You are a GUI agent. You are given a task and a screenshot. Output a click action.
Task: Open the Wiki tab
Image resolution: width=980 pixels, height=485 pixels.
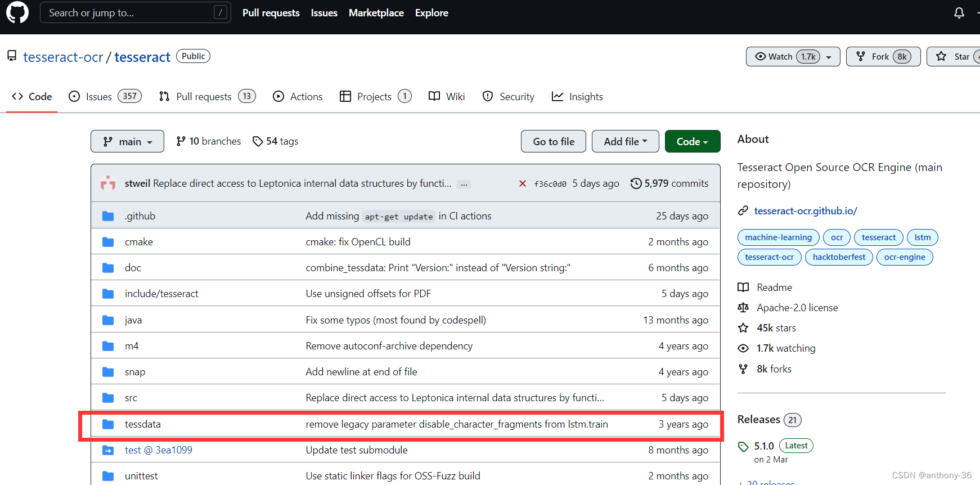point(447,97)
